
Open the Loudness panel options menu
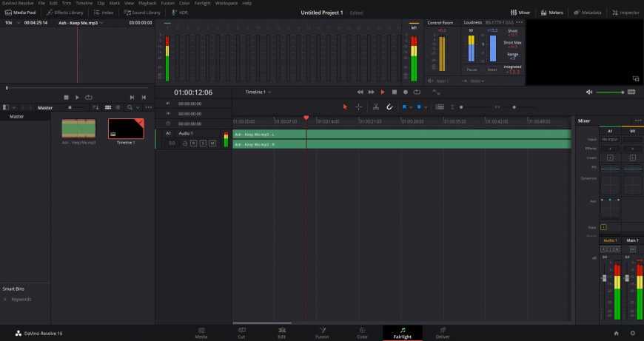pyautogui.click(x=519, y=23)
